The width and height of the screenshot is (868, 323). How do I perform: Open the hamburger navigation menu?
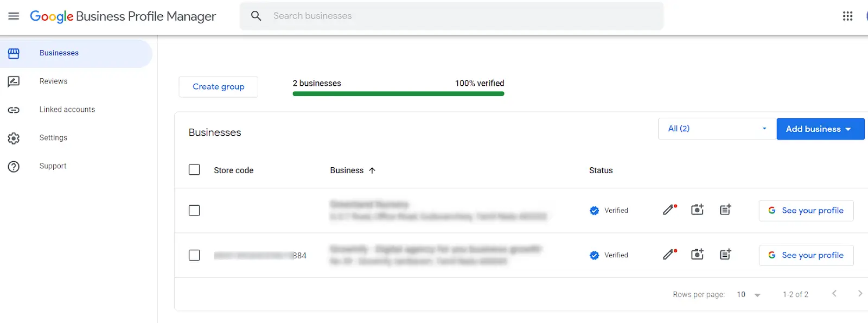pyautogui.click(x=14, y=16)
